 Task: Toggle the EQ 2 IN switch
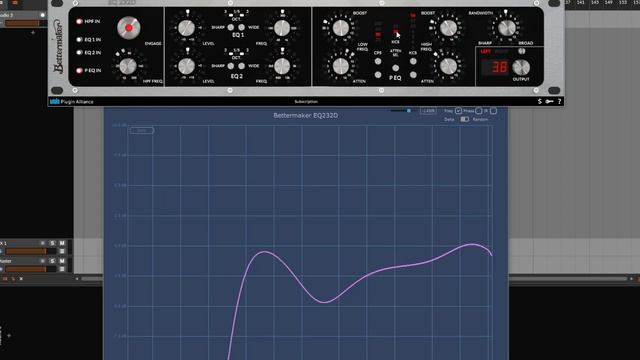coord(80,52)
